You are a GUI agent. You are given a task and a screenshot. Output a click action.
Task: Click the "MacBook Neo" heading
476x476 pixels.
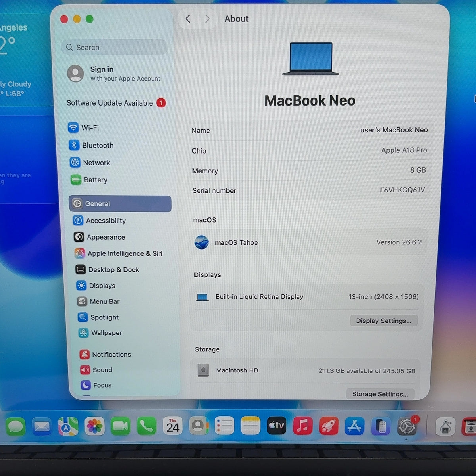pos(310,100)
